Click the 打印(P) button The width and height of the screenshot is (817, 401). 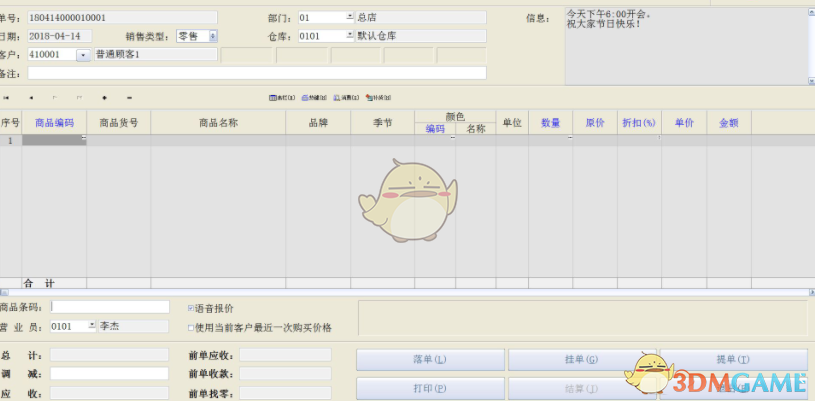tap(430, 389)
